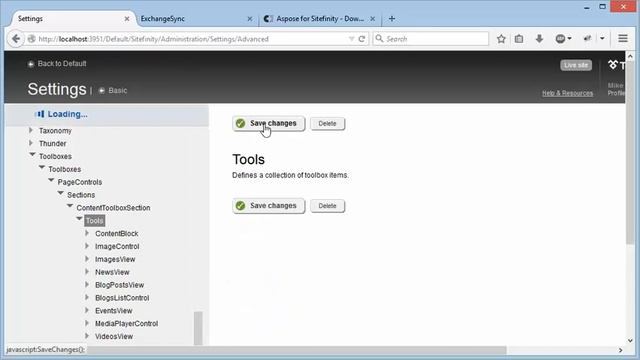The height and width of the screenshot is (360, 640).
Task: Click the bottom Delete button
Action: point(327,206)
